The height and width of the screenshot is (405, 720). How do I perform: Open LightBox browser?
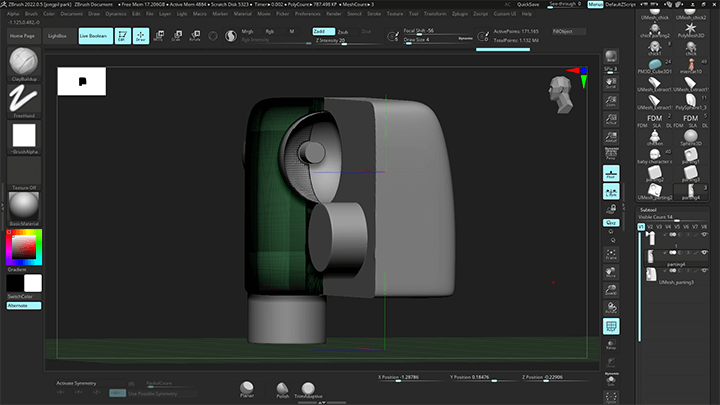[x=57, y=36]
